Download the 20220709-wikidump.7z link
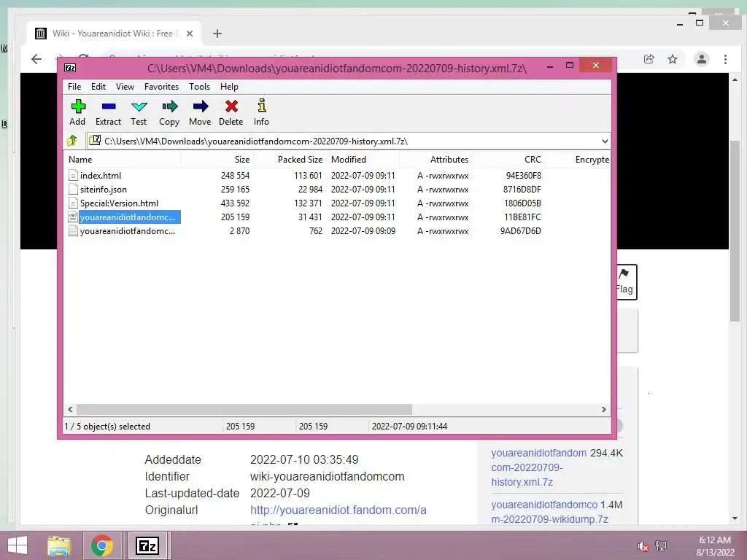The height and width of the screenshot is (560, 747). click(550, 512)
